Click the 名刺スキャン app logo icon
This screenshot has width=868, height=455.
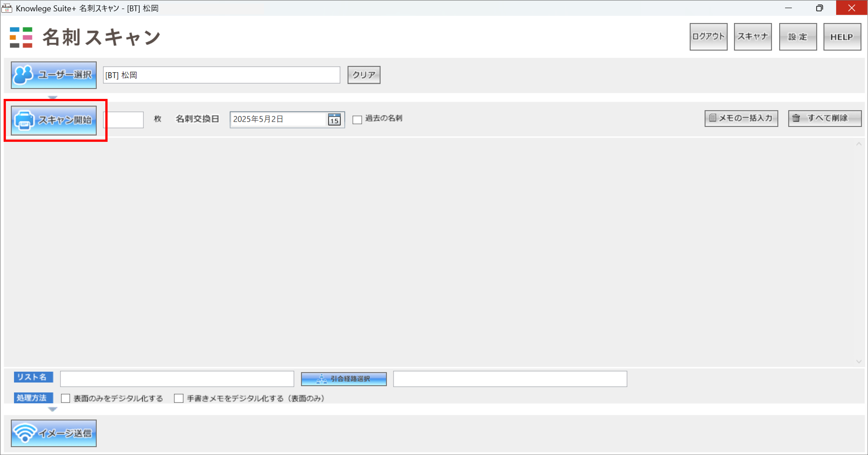click(x=21, y=37)
